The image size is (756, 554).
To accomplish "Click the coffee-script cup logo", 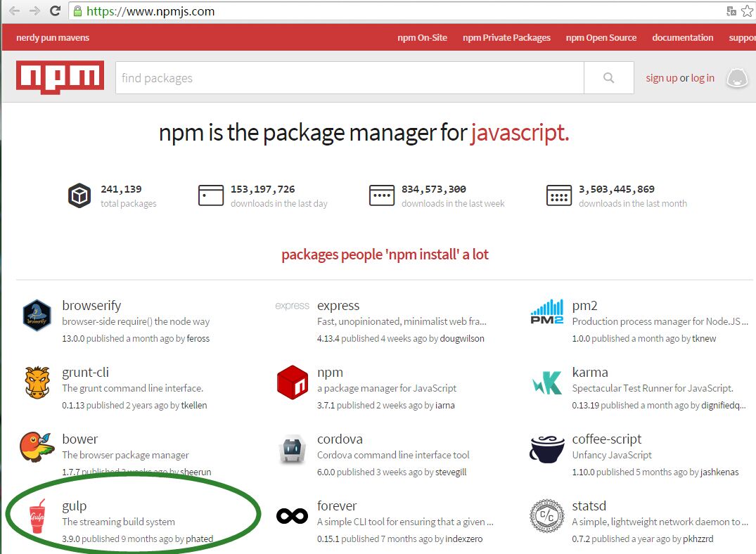I will point(546,449).
